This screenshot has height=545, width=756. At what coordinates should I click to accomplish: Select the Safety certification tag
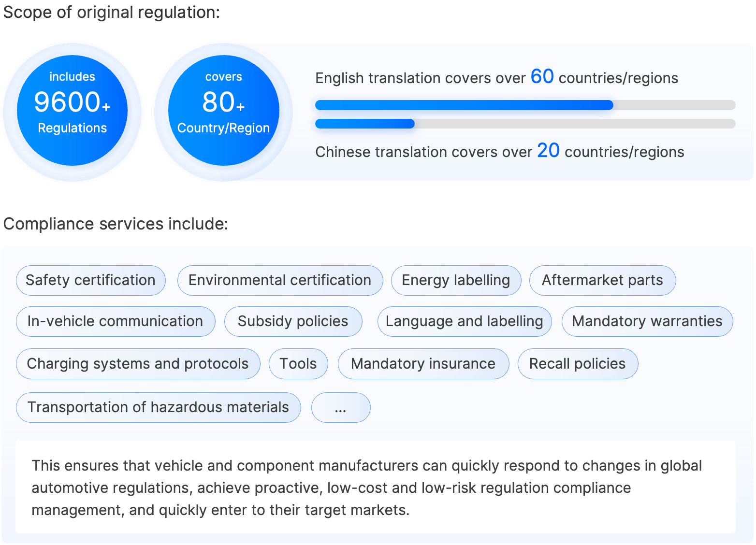click(x=90, y=280)
